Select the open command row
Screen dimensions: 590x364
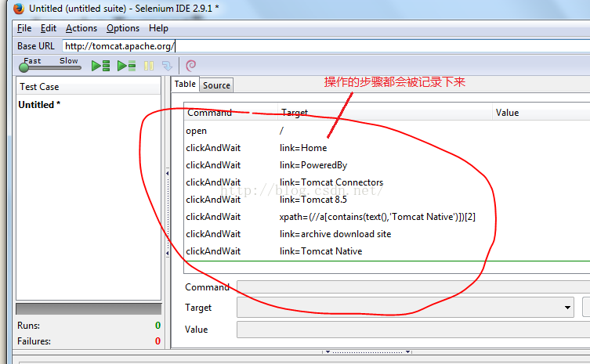[387, 131]
